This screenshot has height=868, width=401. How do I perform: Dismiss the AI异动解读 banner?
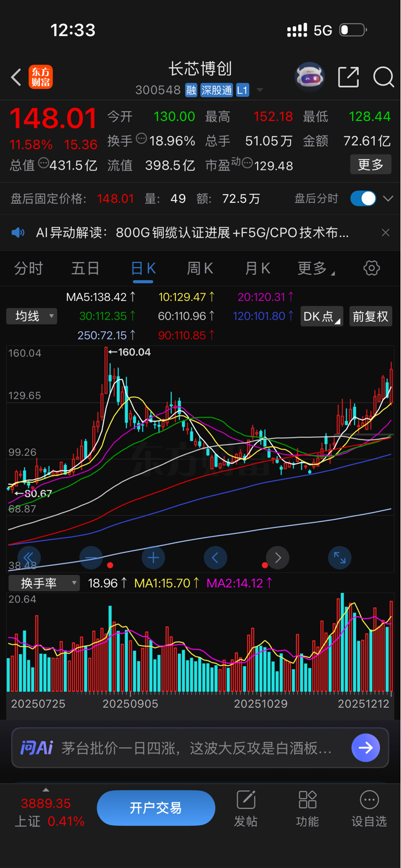385,233
